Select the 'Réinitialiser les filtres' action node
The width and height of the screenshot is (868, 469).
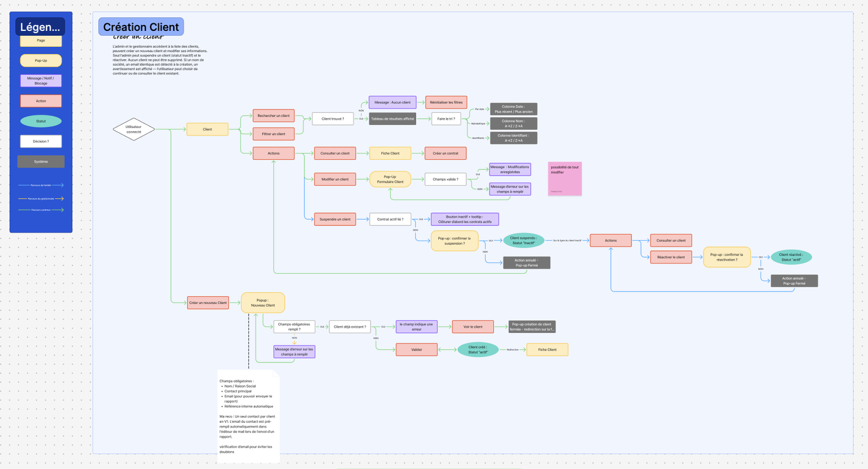tap(446, 102)
